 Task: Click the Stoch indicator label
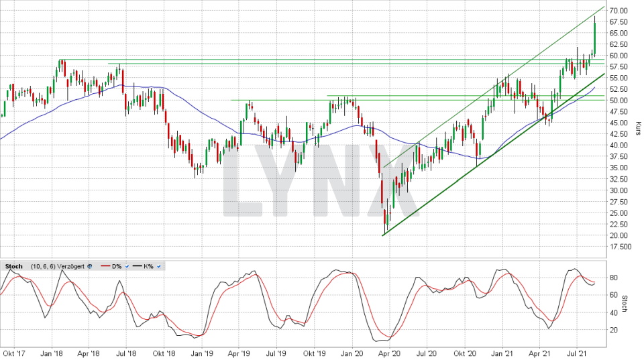tap(13, 267)
